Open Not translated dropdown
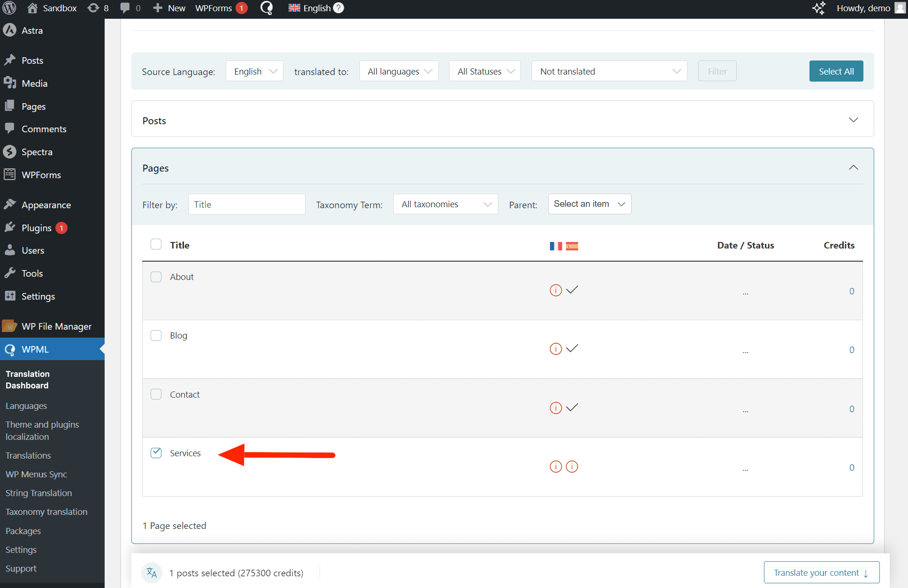908x588 pixels. (x=609, y=71)
